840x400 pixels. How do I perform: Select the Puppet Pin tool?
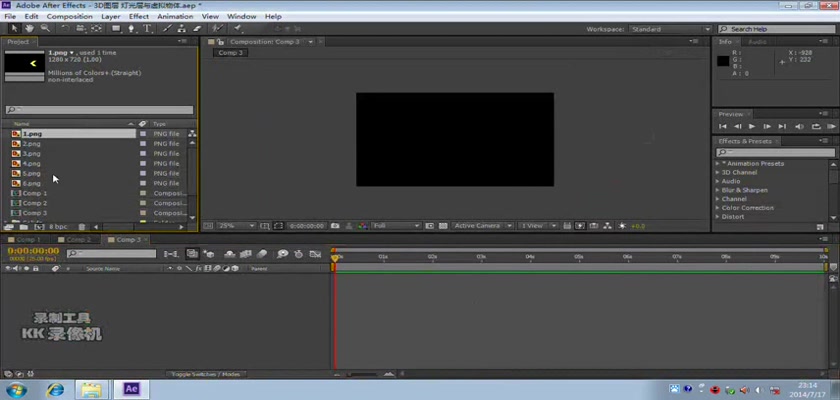[x=237, y=28]
